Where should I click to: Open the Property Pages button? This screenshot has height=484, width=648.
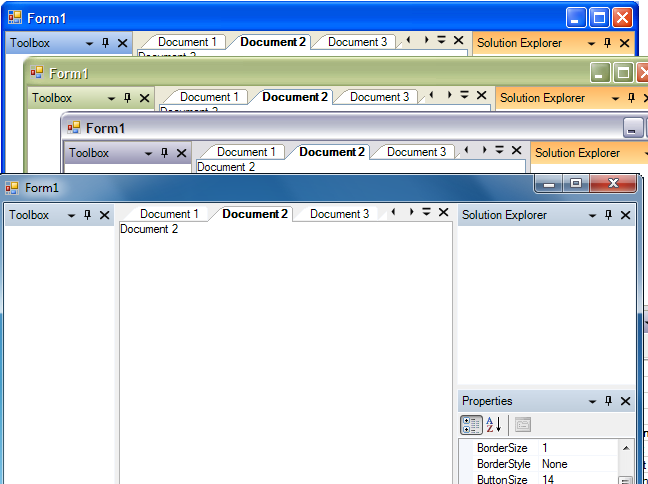pos(523,425)
